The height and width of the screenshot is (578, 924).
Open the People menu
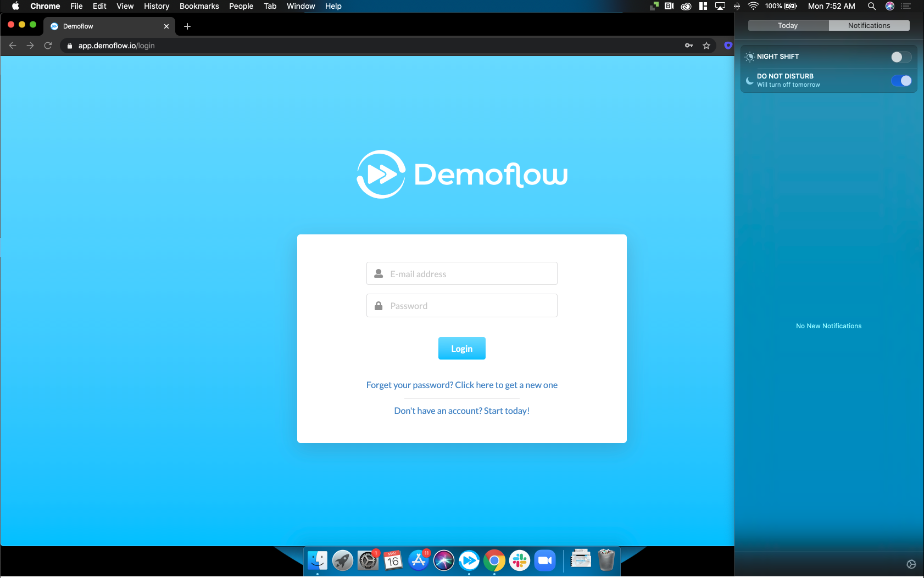241,6
